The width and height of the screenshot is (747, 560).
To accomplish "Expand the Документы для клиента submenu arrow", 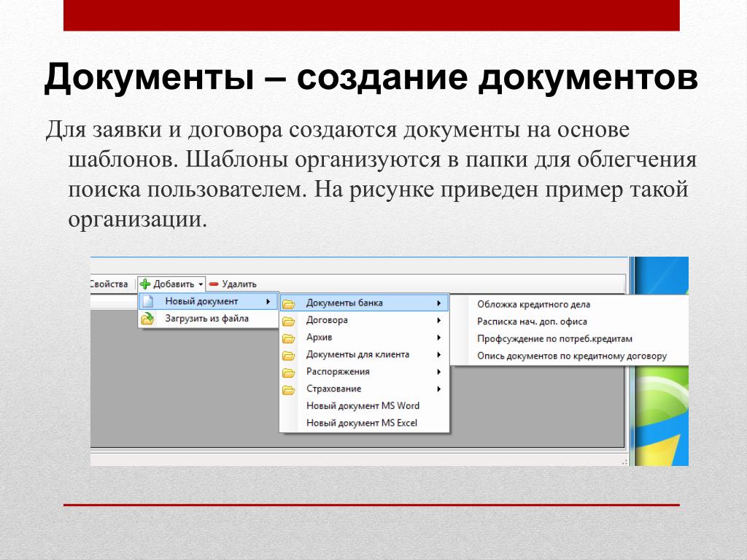I will point(438,355).
